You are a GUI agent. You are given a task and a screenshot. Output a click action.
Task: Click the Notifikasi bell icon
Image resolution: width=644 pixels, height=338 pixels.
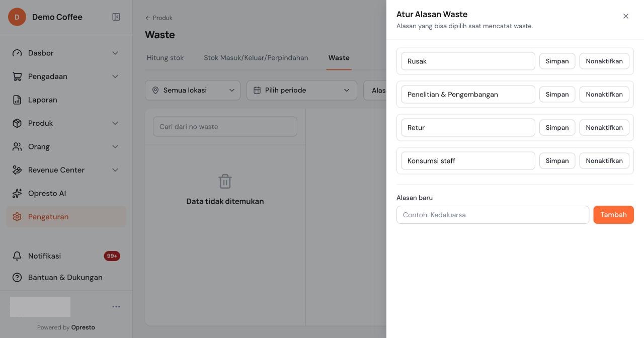pos(17,256)
